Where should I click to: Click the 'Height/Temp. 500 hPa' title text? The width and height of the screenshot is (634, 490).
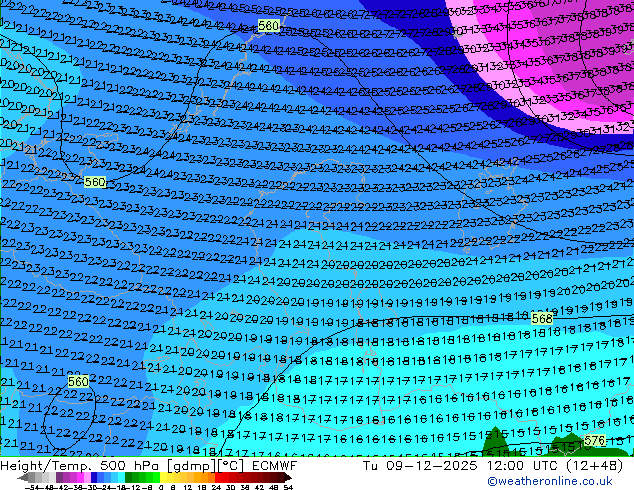click(x=79, y=466)
